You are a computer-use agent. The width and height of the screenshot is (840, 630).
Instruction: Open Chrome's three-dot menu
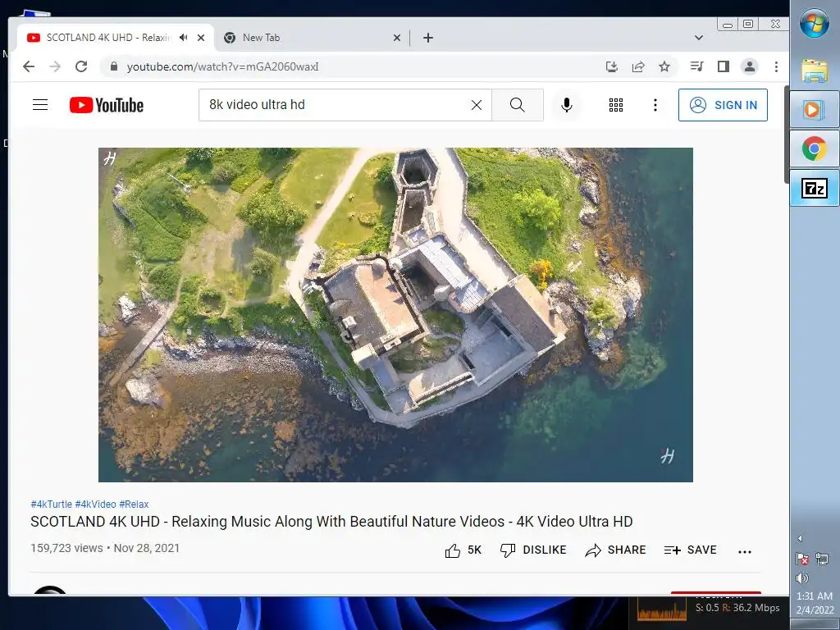coord(776,66)
